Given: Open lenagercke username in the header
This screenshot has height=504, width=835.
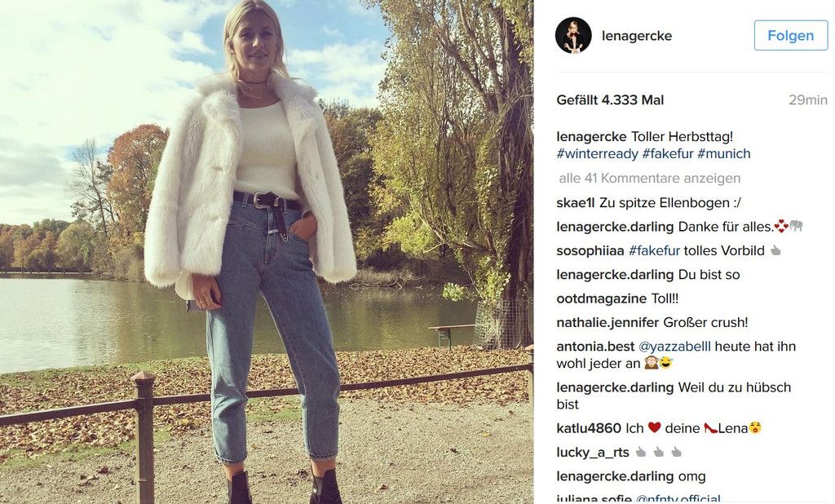Looking at the screenshot, I should click(637, 36).
